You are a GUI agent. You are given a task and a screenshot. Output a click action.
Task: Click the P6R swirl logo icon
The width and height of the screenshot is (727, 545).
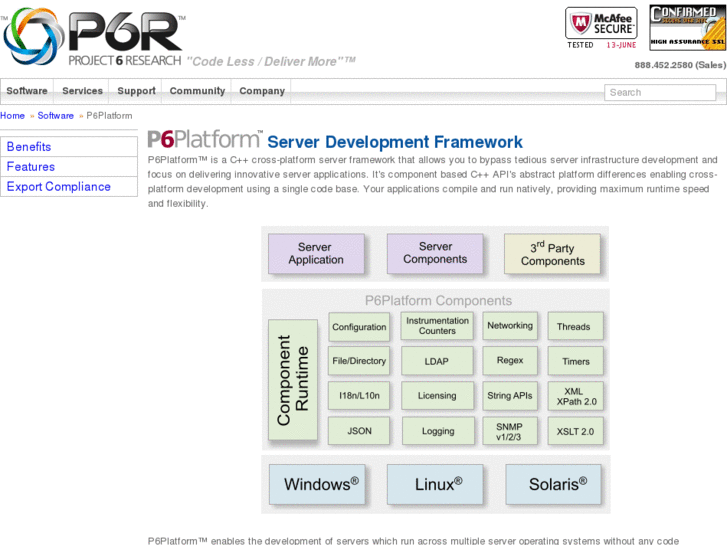click(33, 36)
